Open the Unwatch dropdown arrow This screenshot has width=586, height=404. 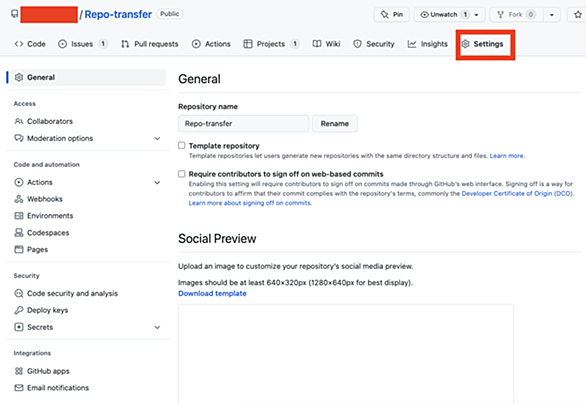pos(476,15)
